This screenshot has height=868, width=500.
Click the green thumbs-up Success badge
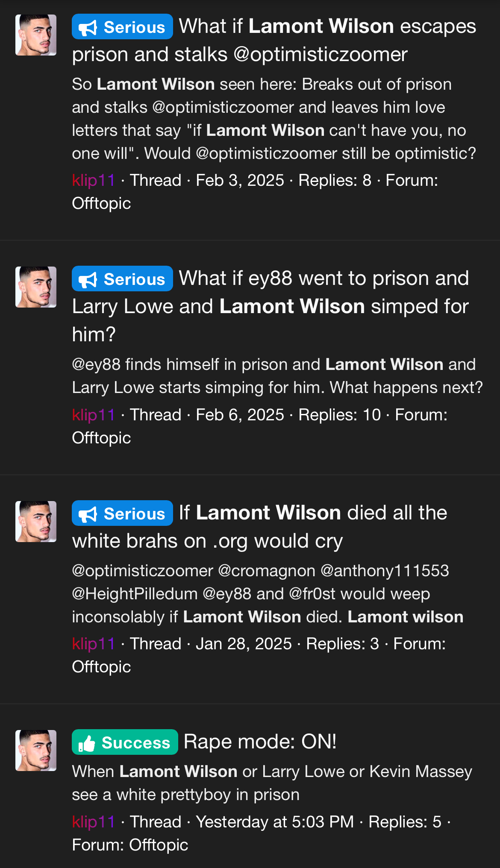[125, 742]
